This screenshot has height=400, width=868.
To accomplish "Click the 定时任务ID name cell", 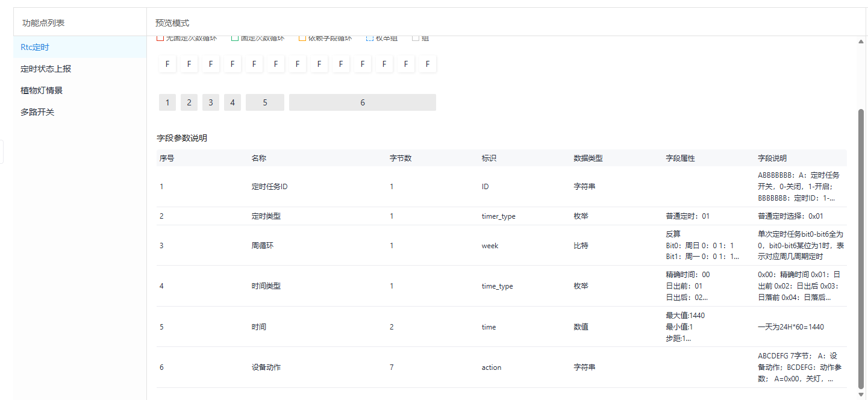I will pos(269,187).
